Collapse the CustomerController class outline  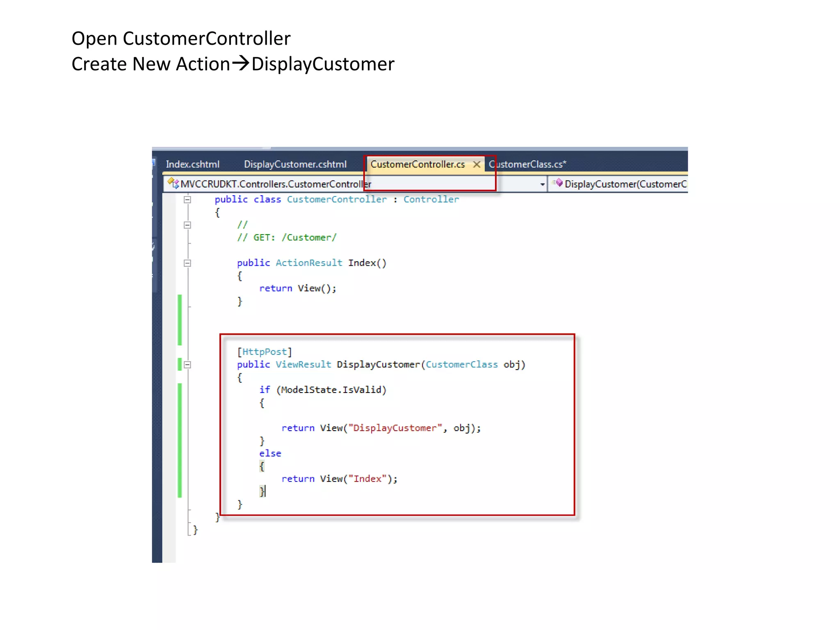click(187, 200)
